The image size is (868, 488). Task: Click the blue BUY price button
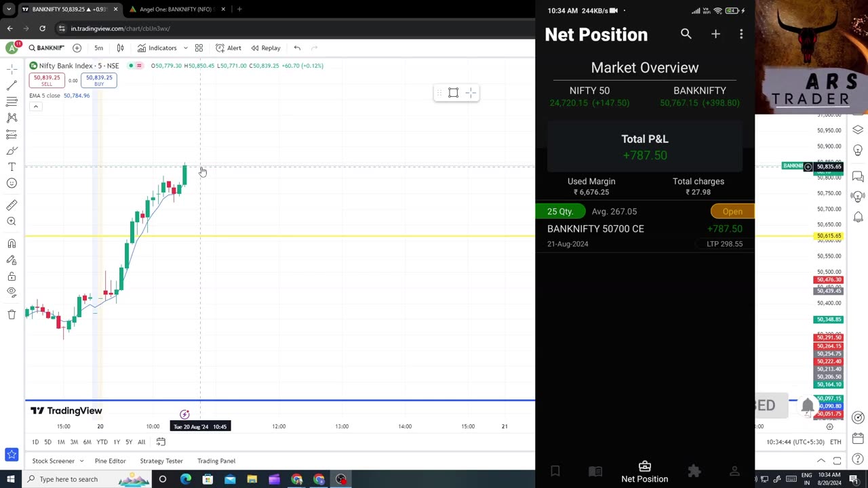[x=99, y=80]
